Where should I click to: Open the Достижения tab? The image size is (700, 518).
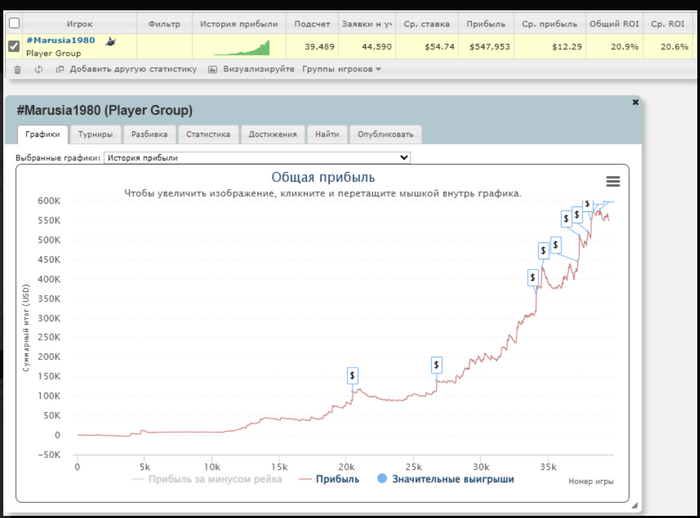tap(272, 134)
